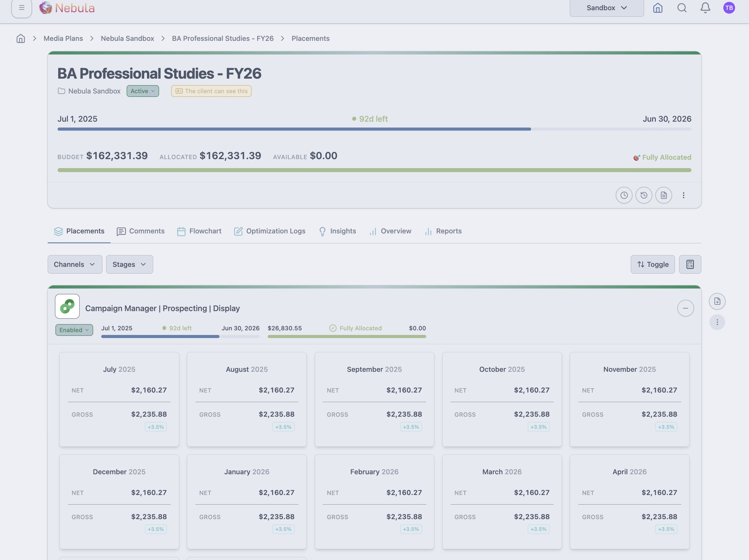Switch to the Overview tab

(x=390, y=231)
